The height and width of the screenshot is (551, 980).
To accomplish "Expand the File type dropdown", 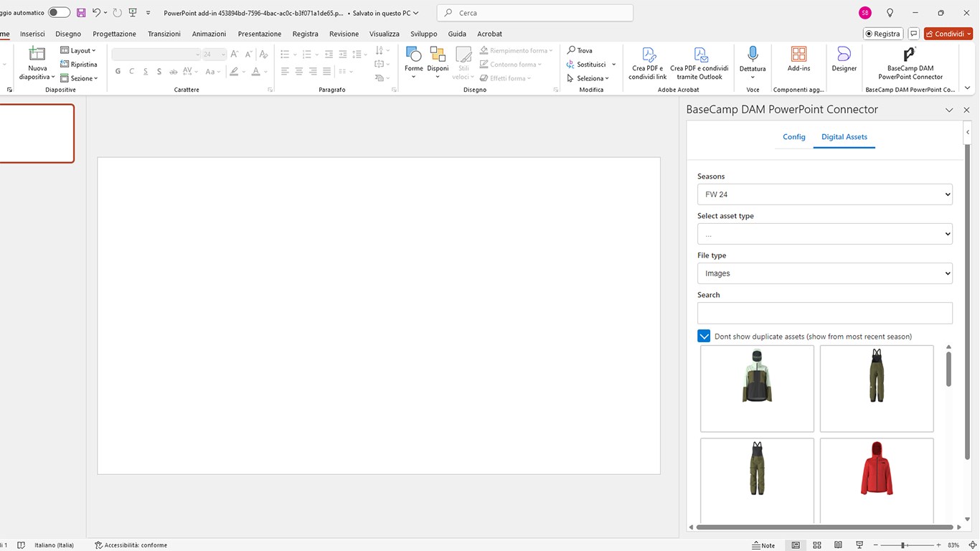I will pyautogui.click(x=824, y=273).
